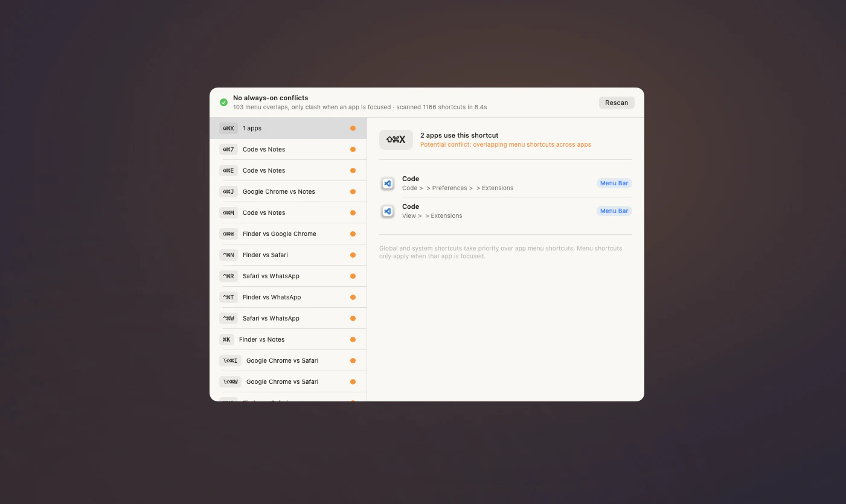Click the ⌘K key badge
Image resolution: width=846 pixels, height=504 pixels.
(226, 339)
